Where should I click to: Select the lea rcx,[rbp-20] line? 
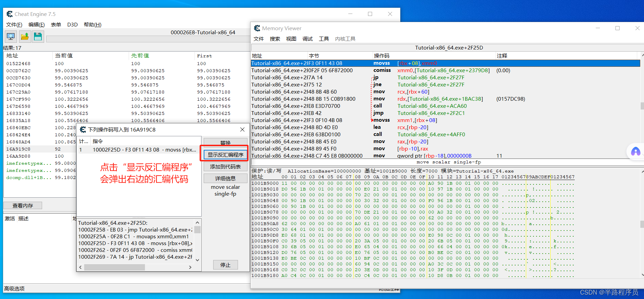coord(445,127)
